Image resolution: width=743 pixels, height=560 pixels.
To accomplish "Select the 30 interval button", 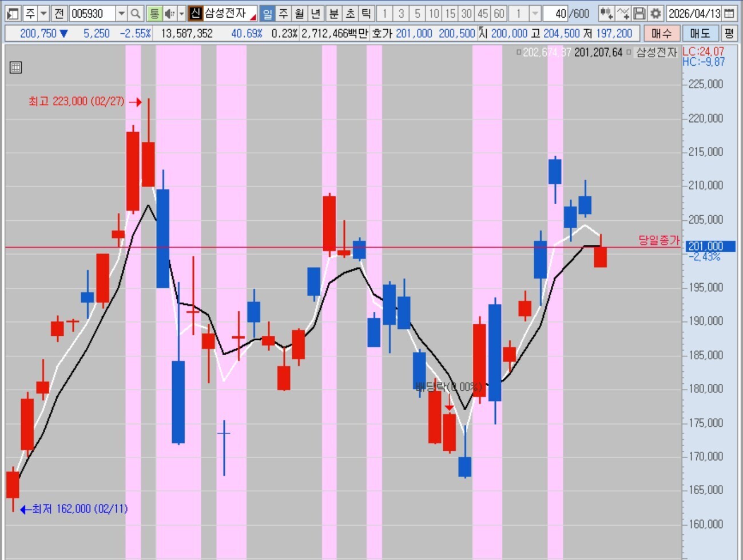I will click(x=467, y=13).
